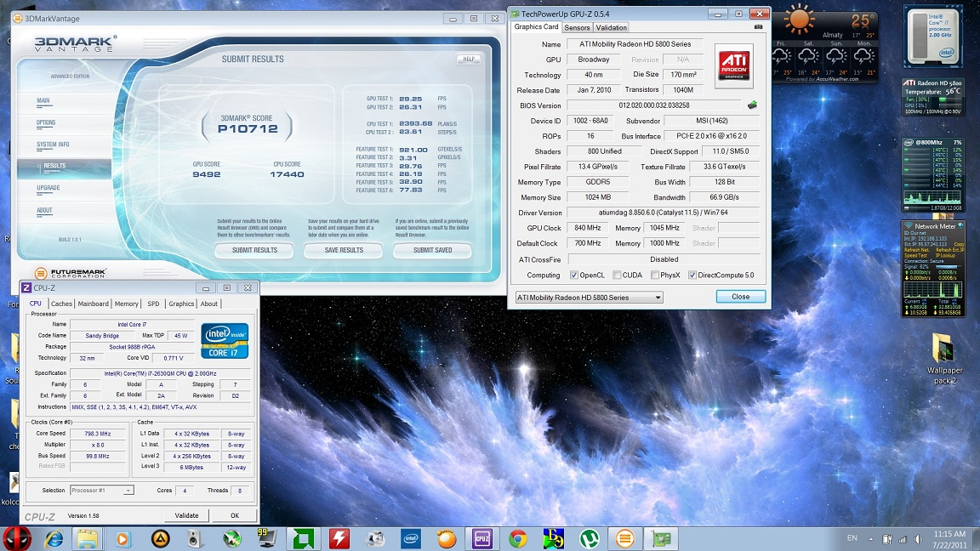Click the Submit Results button in 3DMark
The height and width of the screenshot is (551, 980).
[254, 250]
